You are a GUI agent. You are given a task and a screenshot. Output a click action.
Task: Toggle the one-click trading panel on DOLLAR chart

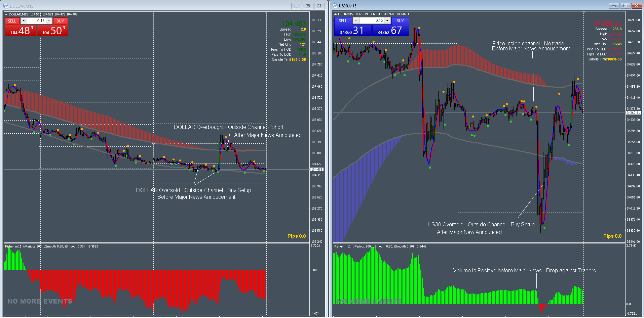click(6, 14)
